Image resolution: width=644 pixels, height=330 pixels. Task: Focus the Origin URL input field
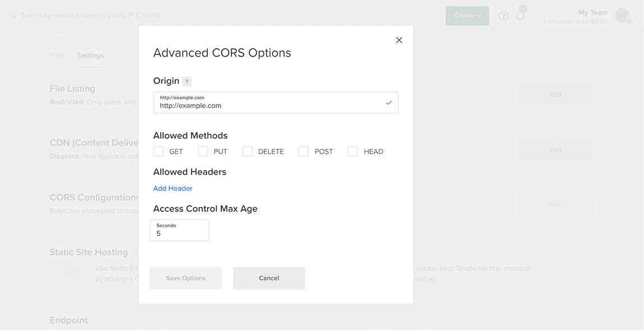click(276, 103)
